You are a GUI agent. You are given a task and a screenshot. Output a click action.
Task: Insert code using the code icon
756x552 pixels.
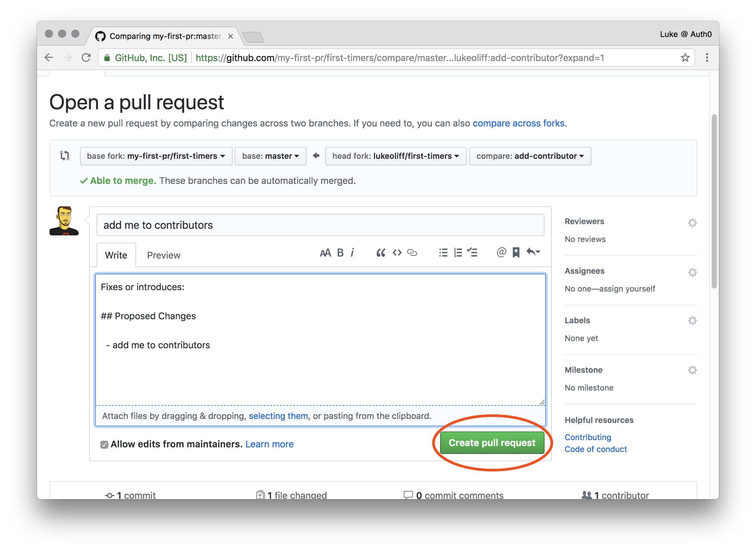[x=397, y=253]
